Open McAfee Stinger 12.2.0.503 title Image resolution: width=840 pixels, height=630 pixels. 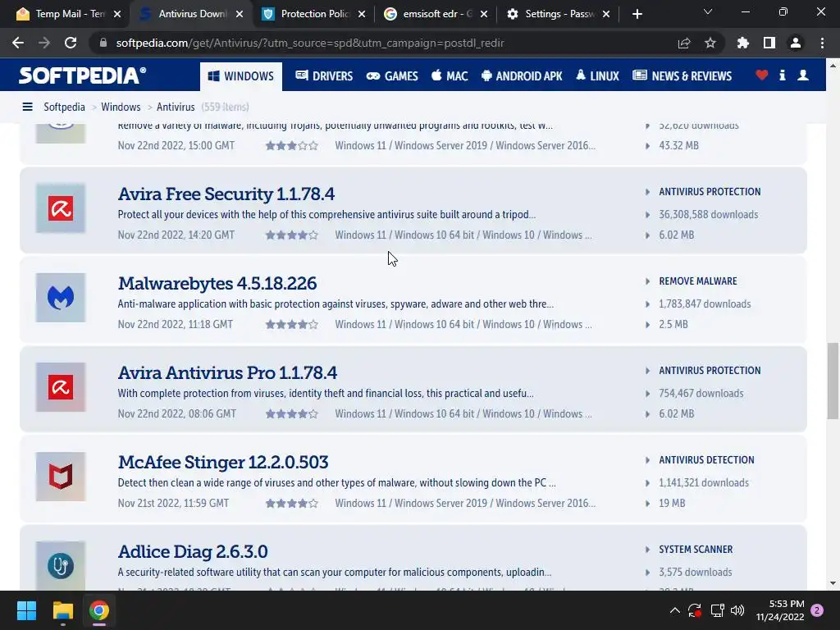click(223, 463)
